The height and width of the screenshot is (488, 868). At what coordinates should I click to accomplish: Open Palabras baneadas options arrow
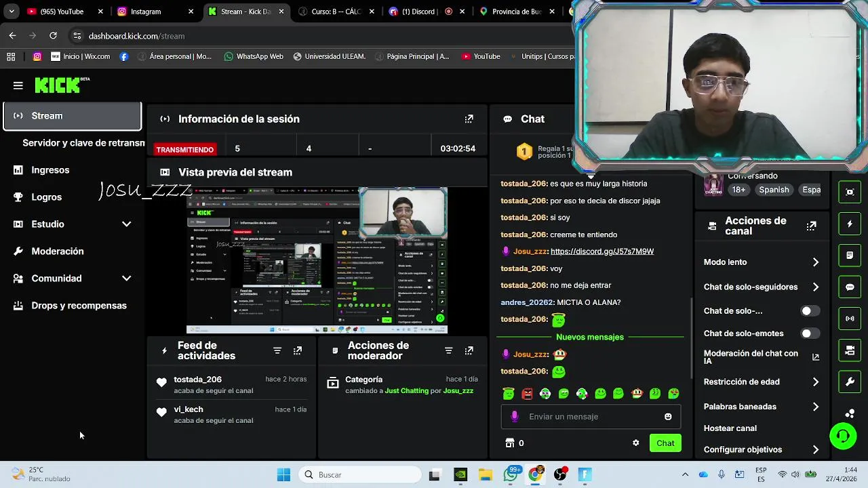(816, 407)
